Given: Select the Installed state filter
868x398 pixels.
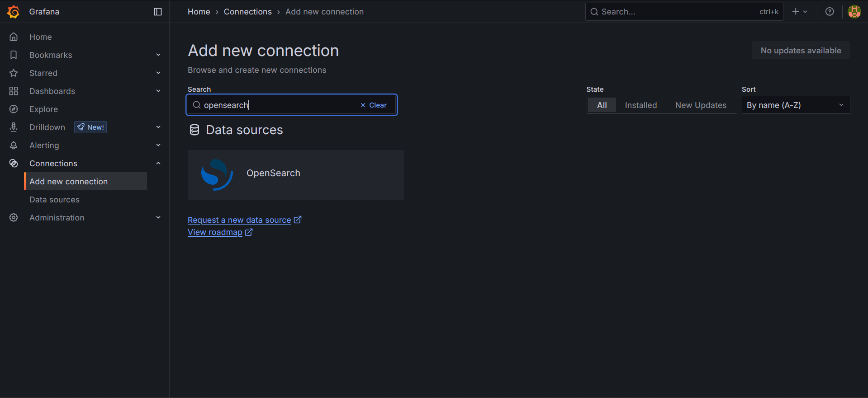Looking at the screenshot, I should point(641,105).
